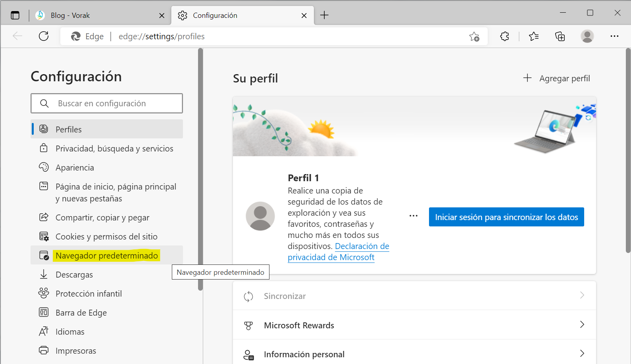Image resolution: width=631 pixels, height=364 pixels.
Task: Click the sidebar vertical scrollbar
Action: click(x=200, y=169)
